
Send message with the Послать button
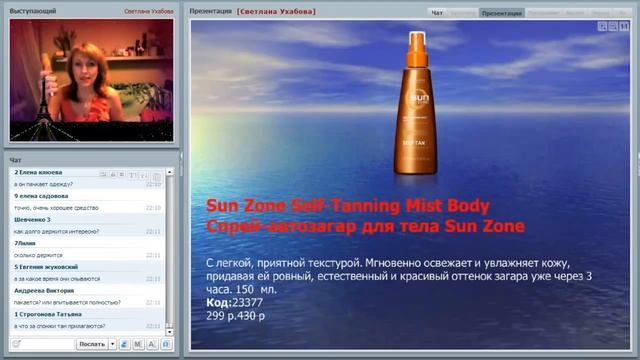pyautogui.click(x=92, y=344)
